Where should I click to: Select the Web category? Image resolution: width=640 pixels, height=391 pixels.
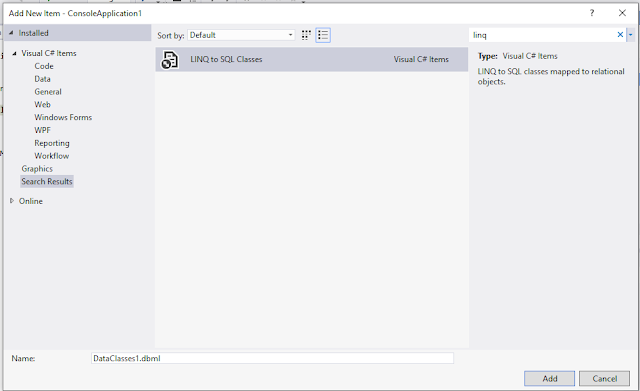pos(42,104)
